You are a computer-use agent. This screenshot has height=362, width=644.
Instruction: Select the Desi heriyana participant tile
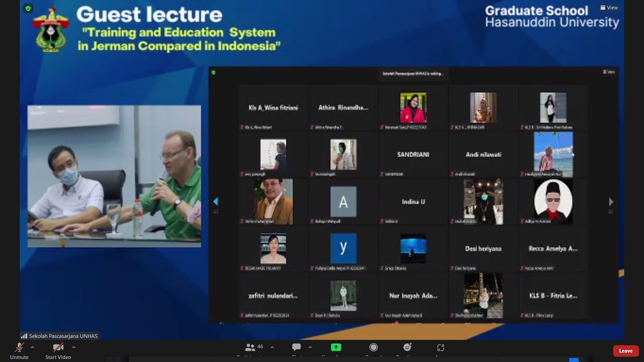(483, 249)
